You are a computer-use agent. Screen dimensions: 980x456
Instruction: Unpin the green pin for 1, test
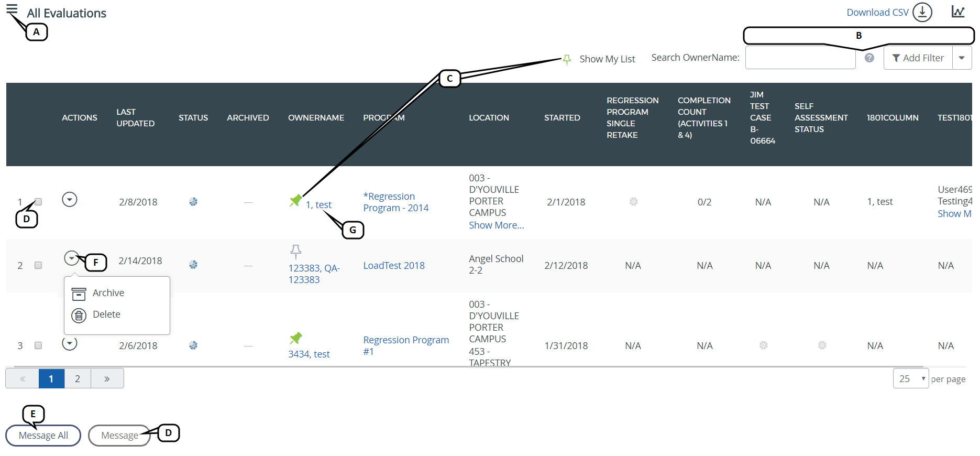pos(295,201)
